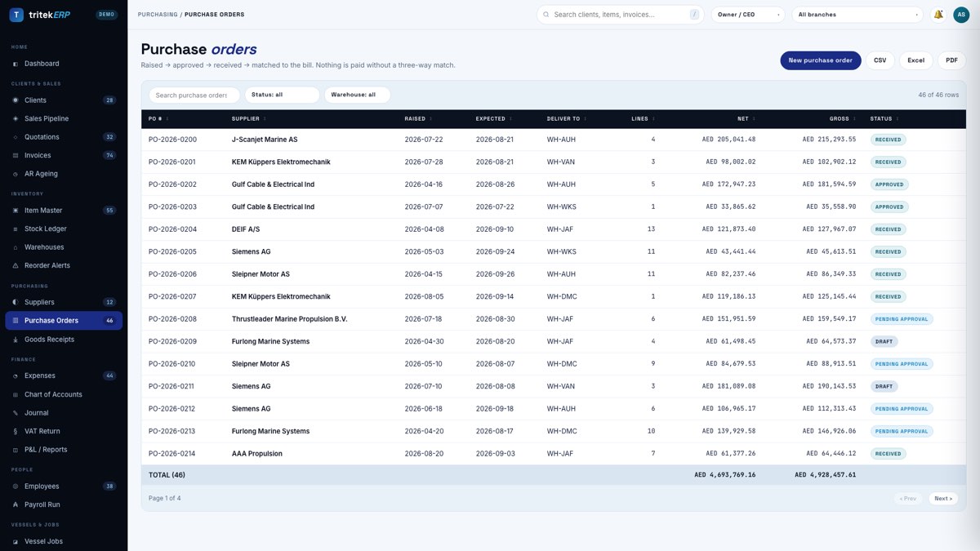Click the Expenses sidebar icon
Viewport: 980px width, 551px height.
tap(16, 375)
